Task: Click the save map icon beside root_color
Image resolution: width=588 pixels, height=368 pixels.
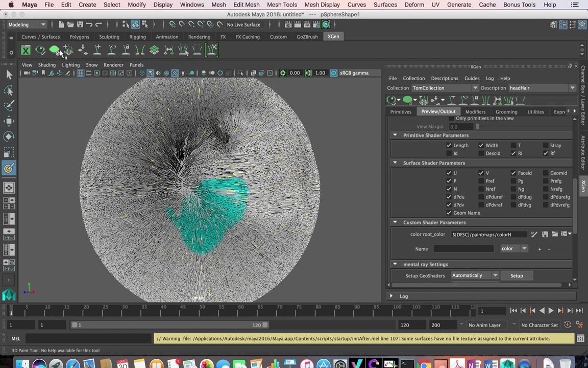Action: [545, 235]
